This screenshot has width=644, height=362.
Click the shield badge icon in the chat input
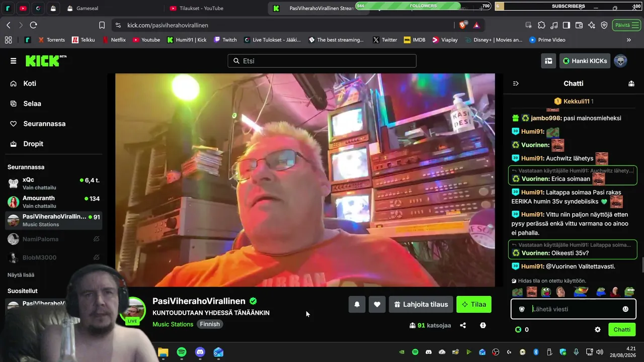tap(522, 309)
